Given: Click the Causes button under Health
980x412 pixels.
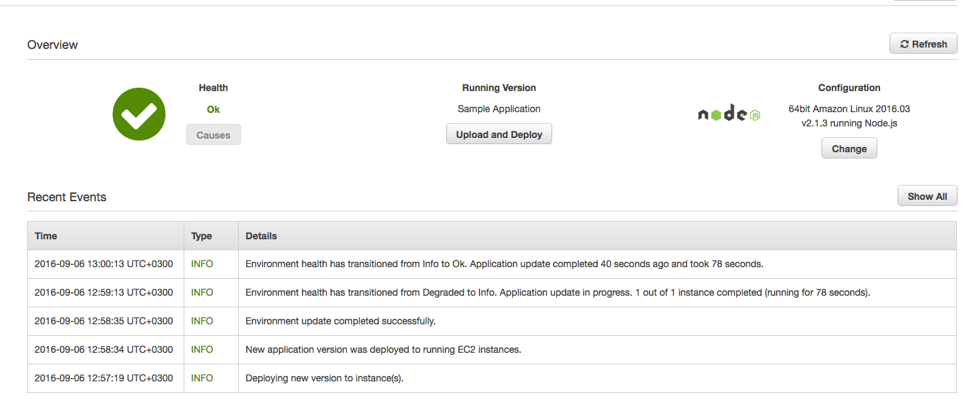Looking at the screenshot, I should (x=214, y=135).
